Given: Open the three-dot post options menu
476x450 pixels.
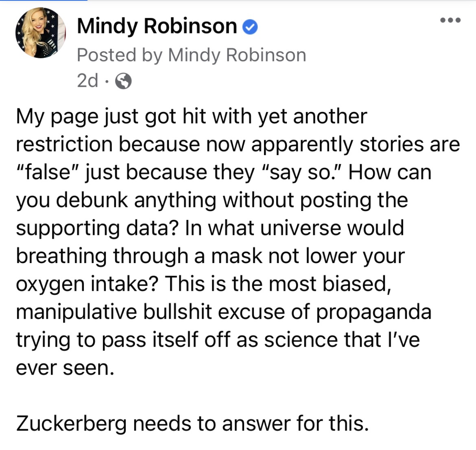Looking at the screenshot, I should pos(451,20).
